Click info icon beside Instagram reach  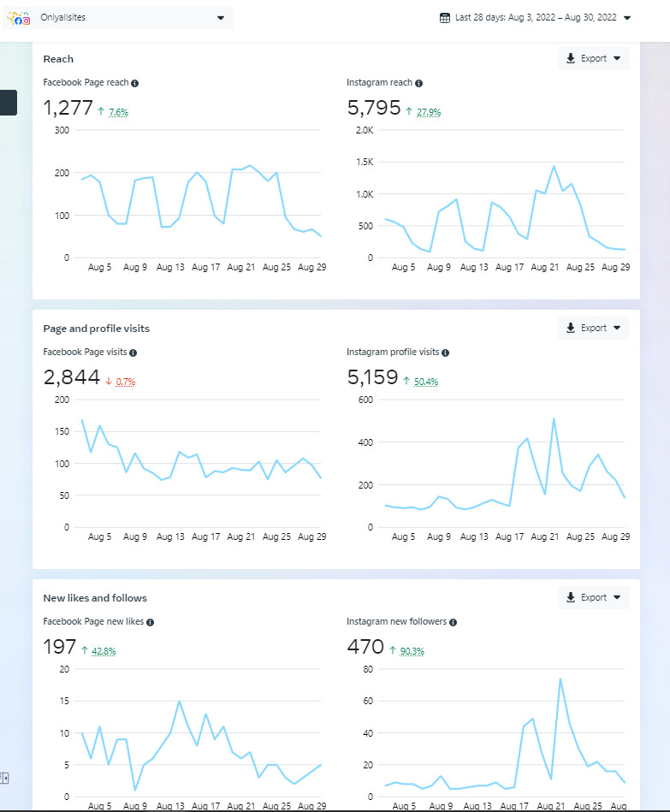tap(418, 83)
